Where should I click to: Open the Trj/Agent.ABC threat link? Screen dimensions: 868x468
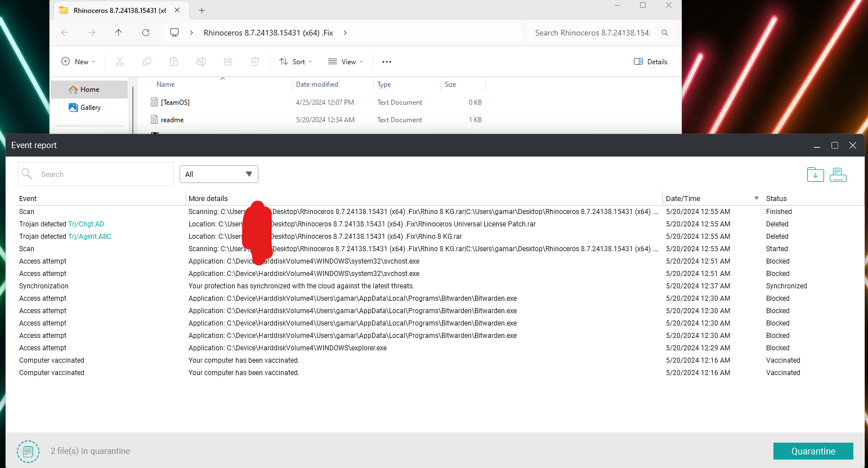click(x=90, y=237)
